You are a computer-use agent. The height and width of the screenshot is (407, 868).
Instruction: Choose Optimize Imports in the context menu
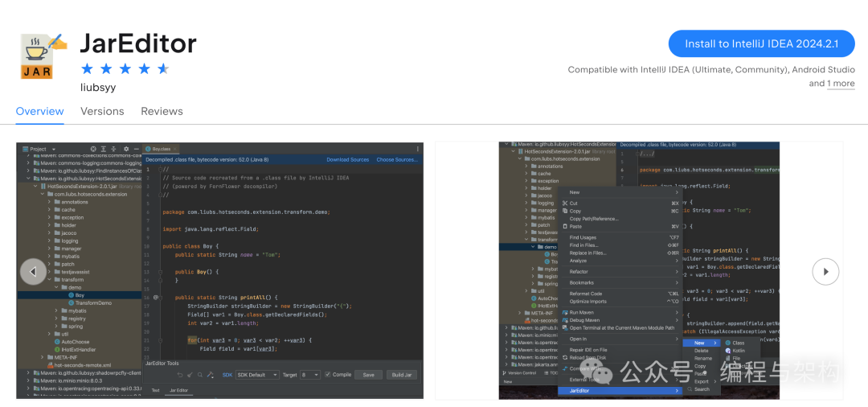click(x=588, y=302)
